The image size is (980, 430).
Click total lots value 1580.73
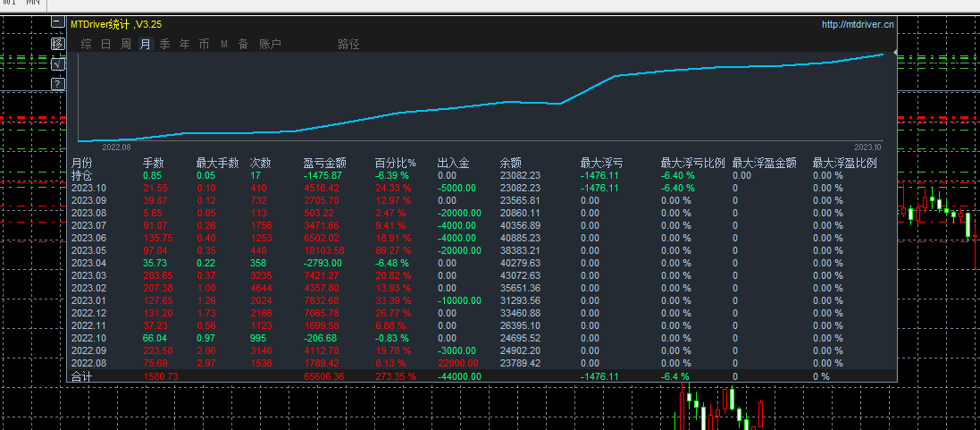(x=161, y=376)
